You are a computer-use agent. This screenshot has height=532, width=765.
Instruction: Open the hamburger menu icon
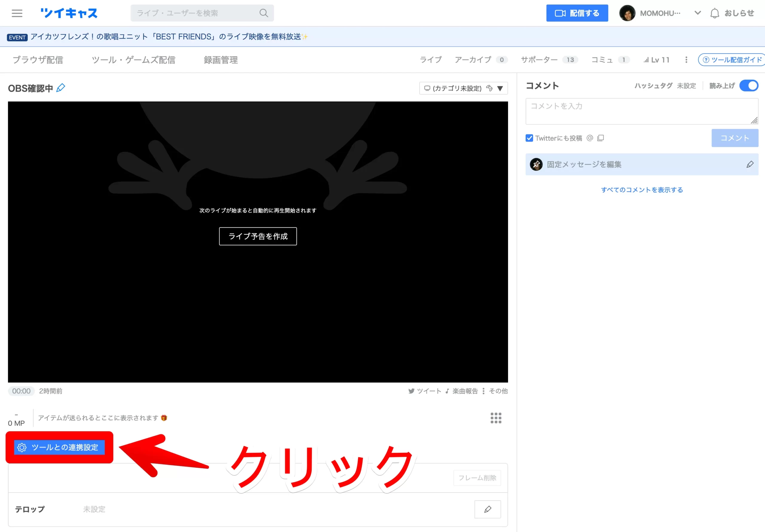(17, 13)
